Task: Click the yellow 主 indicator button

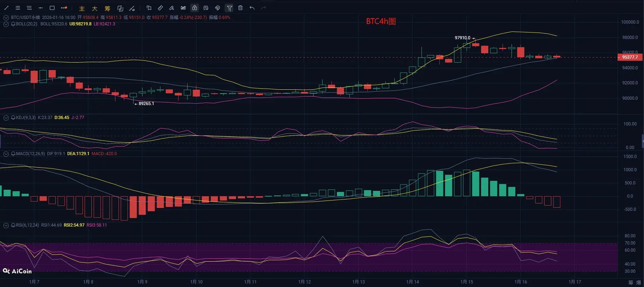Action: pos(82,9)
